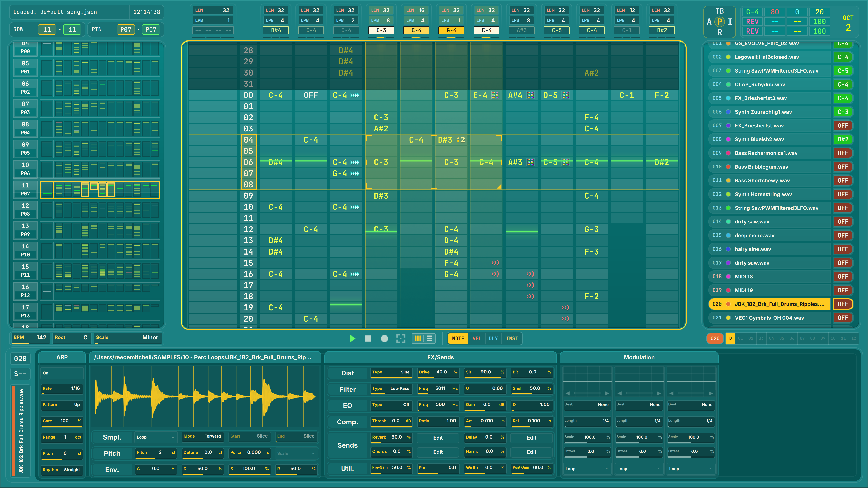Click Edit next to Chorus send
The image size is (868, 488).
pyautogui.click(x=438, y=452)
